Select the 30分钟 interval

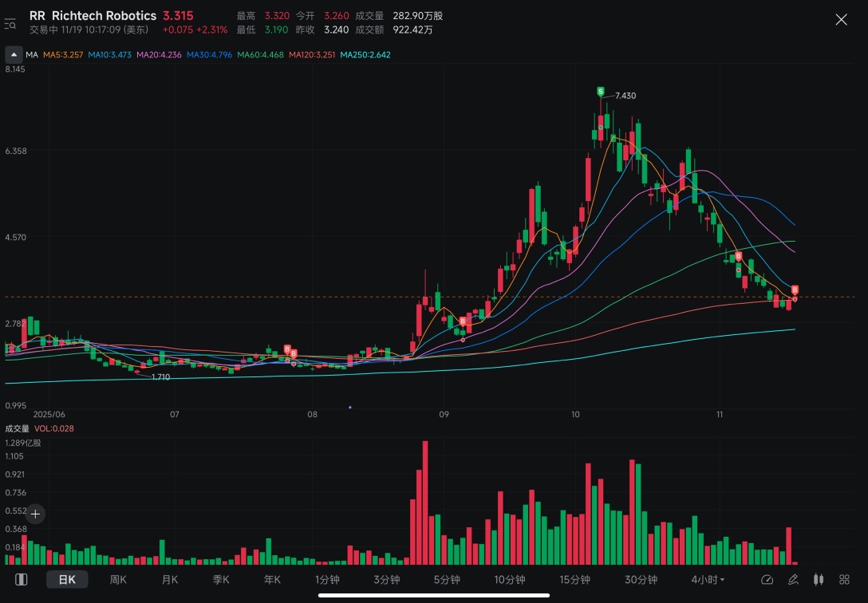tap(641, 579)
